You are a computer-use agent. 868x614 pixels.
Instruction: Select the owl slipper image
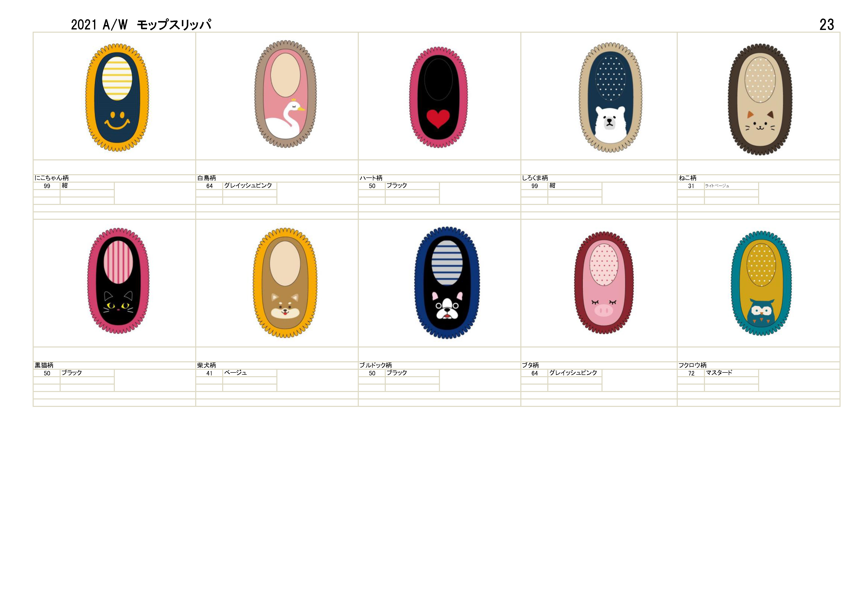click(x=761, y=283)
